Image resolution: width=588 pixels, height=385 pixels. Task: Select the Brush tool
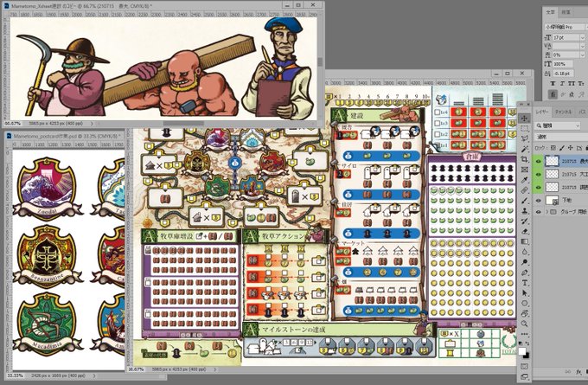(524, 201)
